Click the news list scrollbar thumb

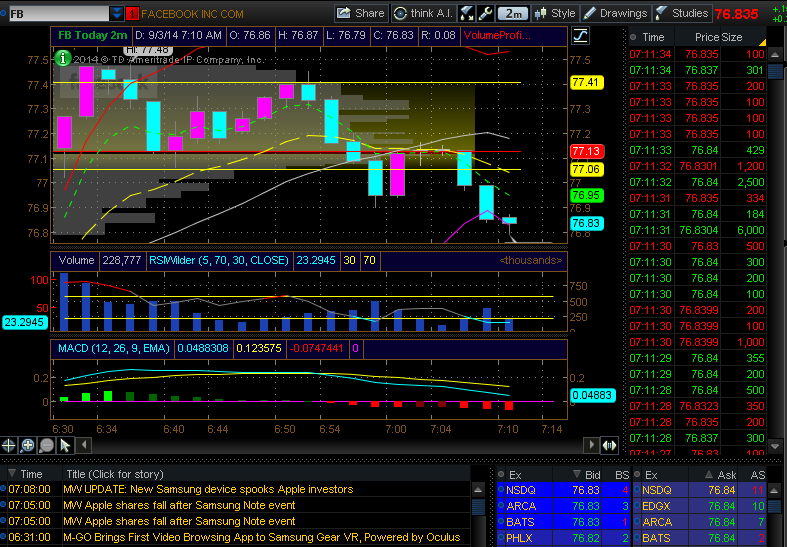[x=478, y=506]
